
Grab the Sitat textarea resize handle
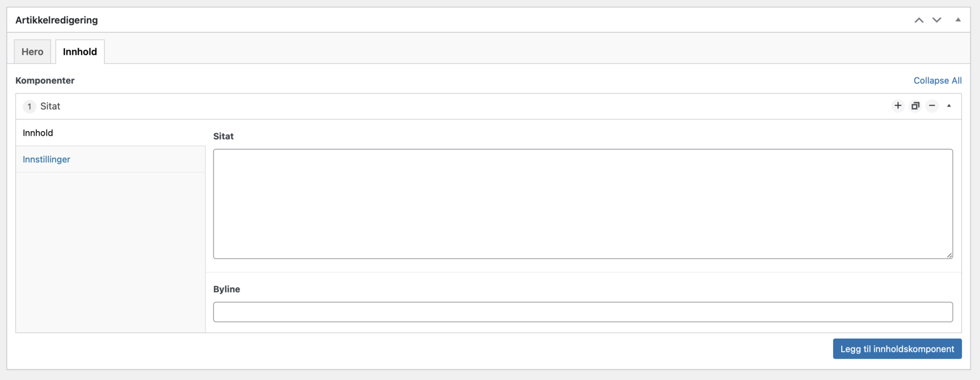949,255
